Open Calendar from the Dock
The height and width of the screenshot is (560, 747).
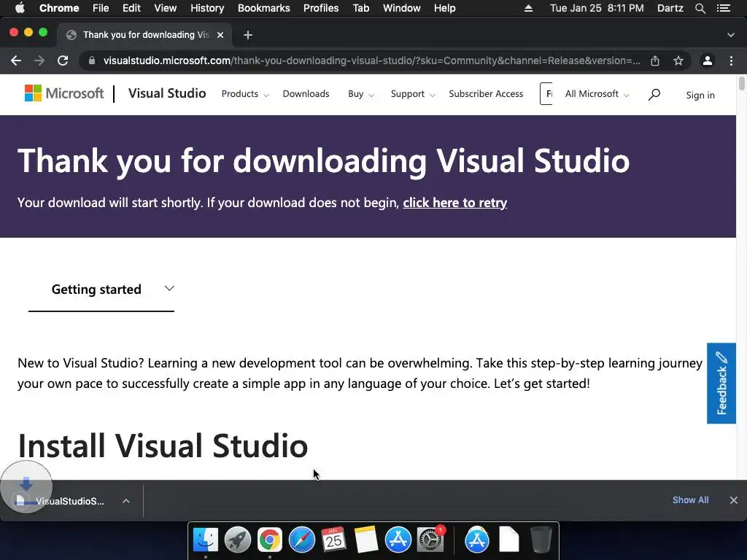(x=333, y=540)
